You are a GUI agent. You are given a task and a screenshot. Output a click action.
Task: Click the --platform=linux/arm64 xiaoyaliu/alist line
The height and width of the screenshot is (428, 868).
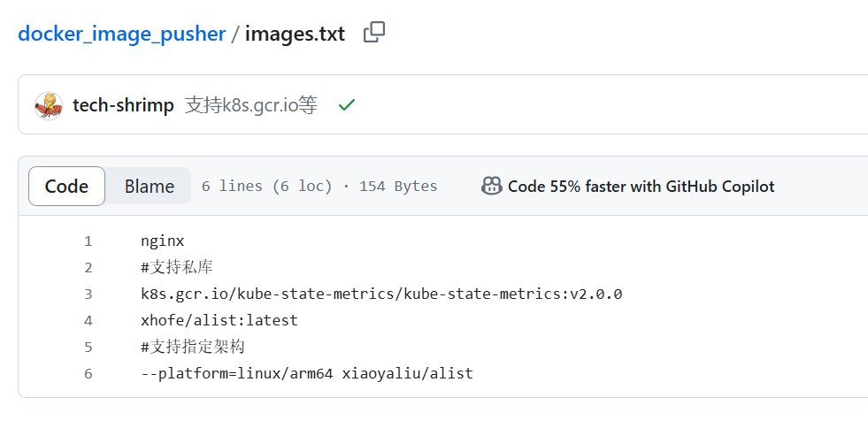(x=307, y=374)
